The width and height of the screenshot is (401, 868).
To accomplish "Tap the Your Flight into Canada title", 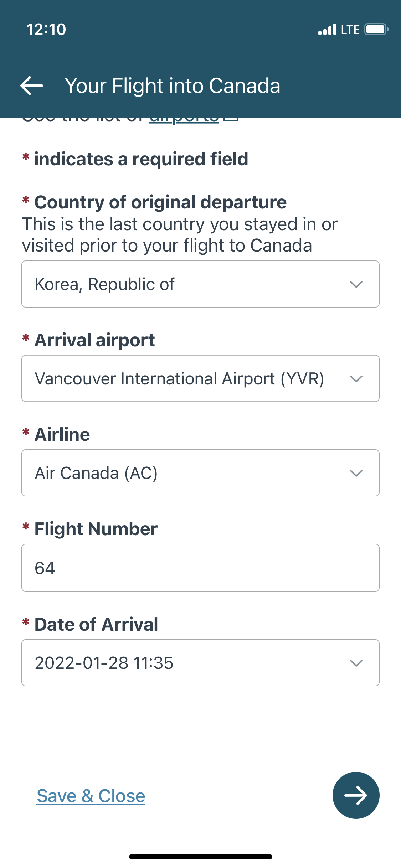I will point(173,86).
